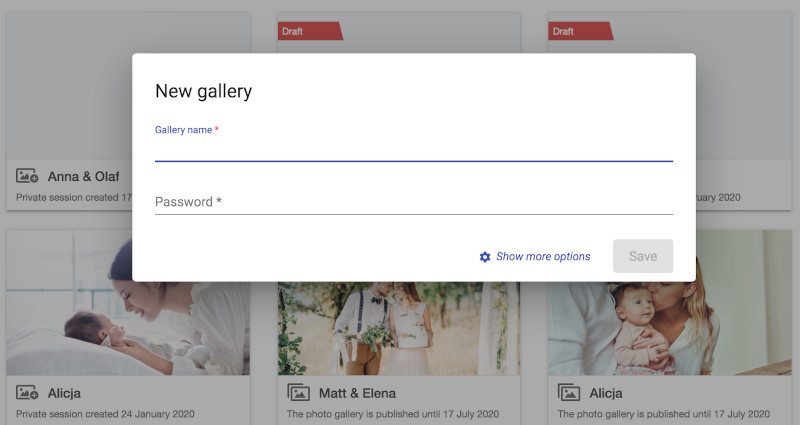
Task: Click Matt & Elena 'published until 17 July 2020' text
Action: [393, 414]
